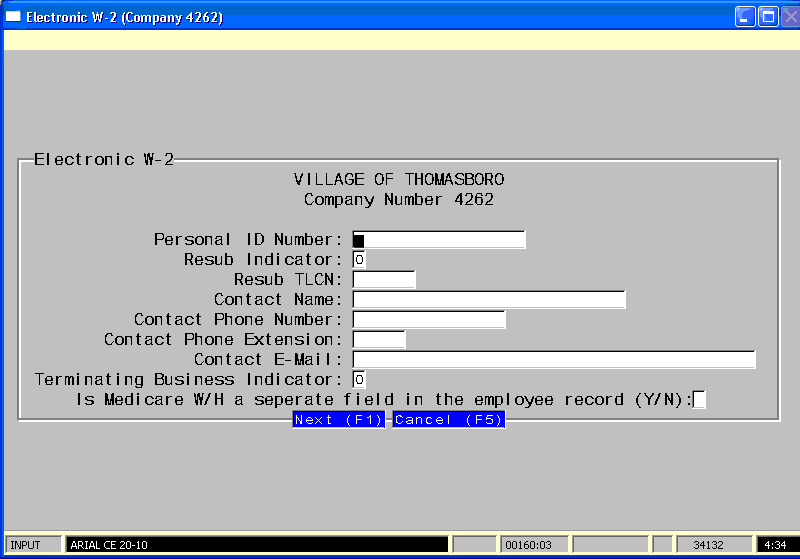Click the ARIAL CE 20-10 status cell
The image size is (800, 559).
256,545
